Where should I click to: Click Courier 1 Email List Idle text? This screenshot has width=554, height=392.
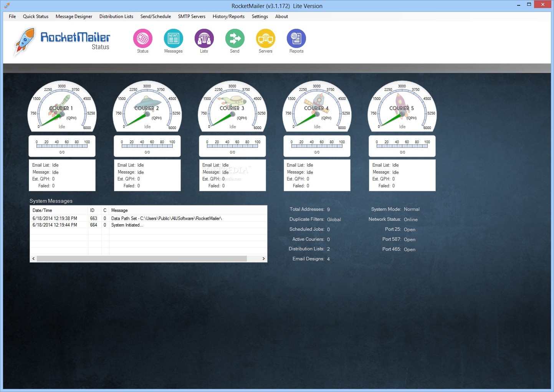pos(55,165)
